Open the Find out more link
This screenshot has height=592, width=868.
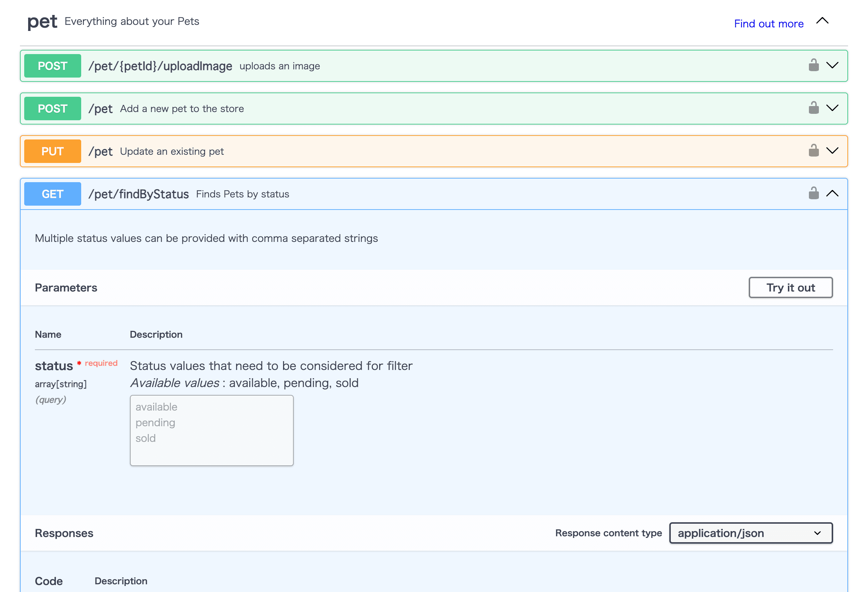[x=769, y=23]
